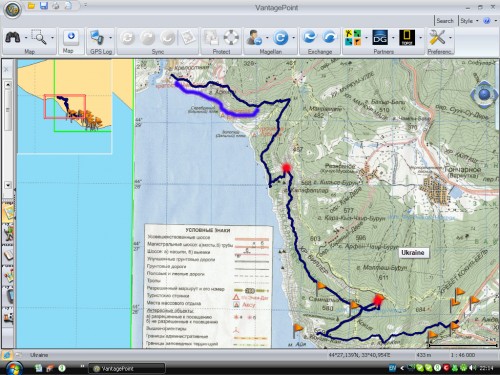Click the Search button
Viewport: 500px width, 375px height.
(445, 21)
